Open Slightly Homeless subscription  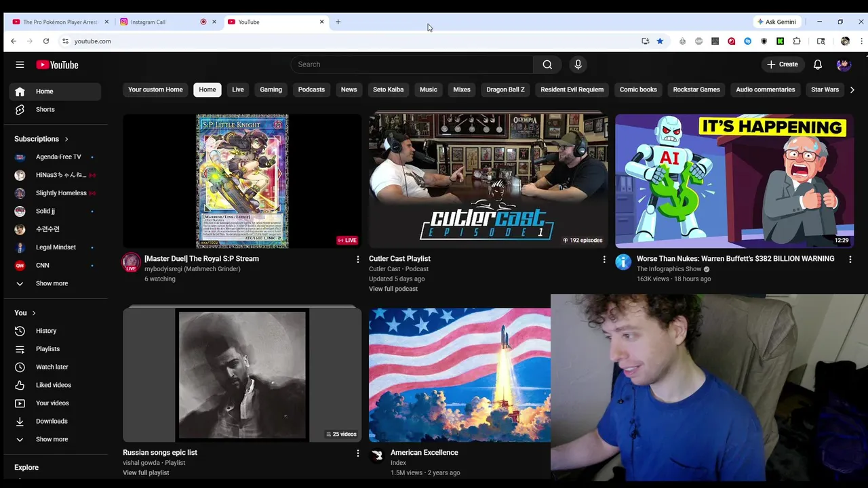point(55,193)
